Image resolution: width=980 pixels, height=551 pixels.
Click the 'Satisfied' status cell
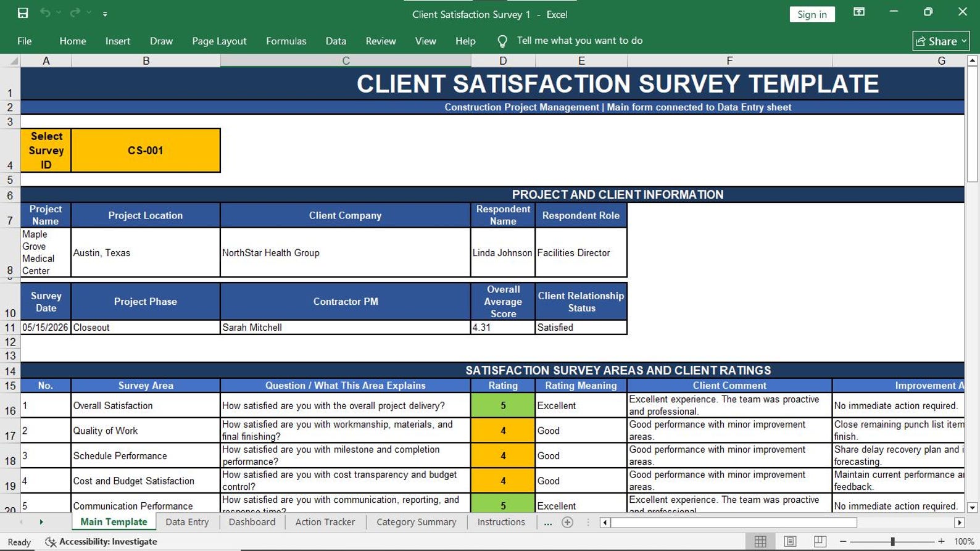581,328
